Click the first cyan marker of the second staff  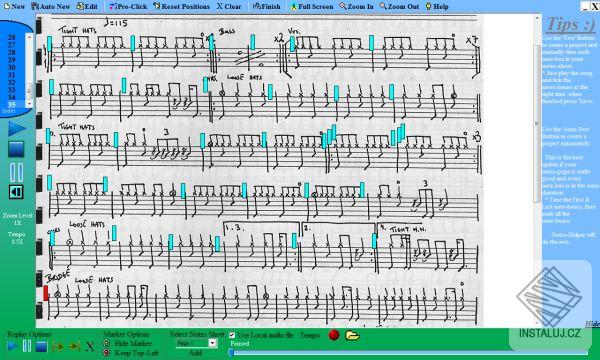point(51,87)
